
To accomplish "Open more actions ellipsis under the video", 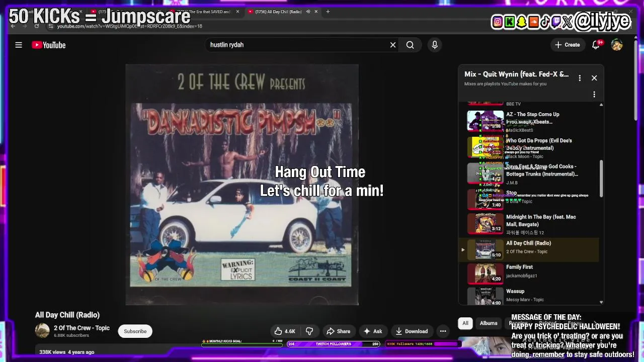I will click(x=443, y=331).
